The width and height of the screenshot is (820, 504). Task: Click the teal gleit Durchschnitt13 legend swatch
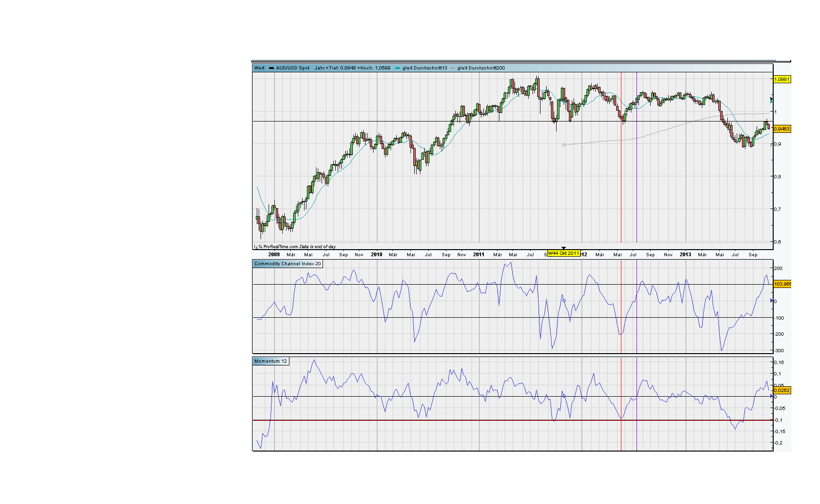[398, 68]
